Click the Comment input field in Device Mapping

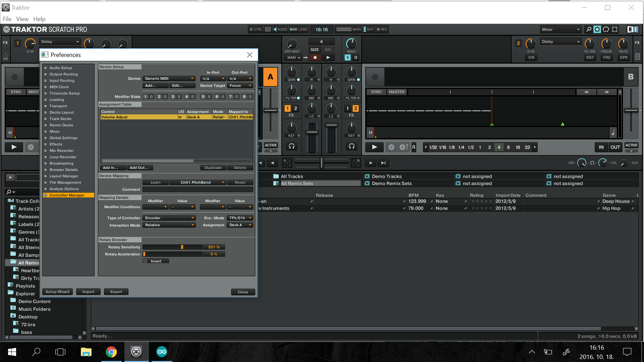[x=198, y=190]
